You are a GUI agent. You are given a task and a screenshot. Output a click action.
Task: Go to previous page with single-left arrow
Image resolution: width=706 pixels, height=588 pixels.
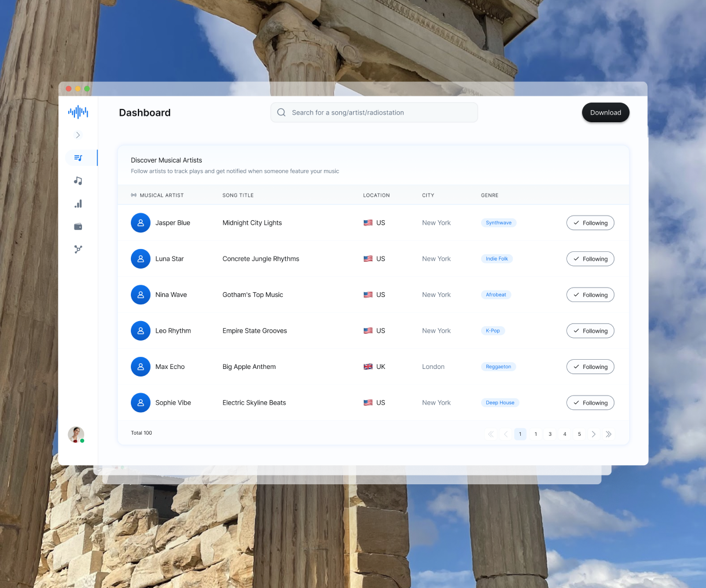506,434
